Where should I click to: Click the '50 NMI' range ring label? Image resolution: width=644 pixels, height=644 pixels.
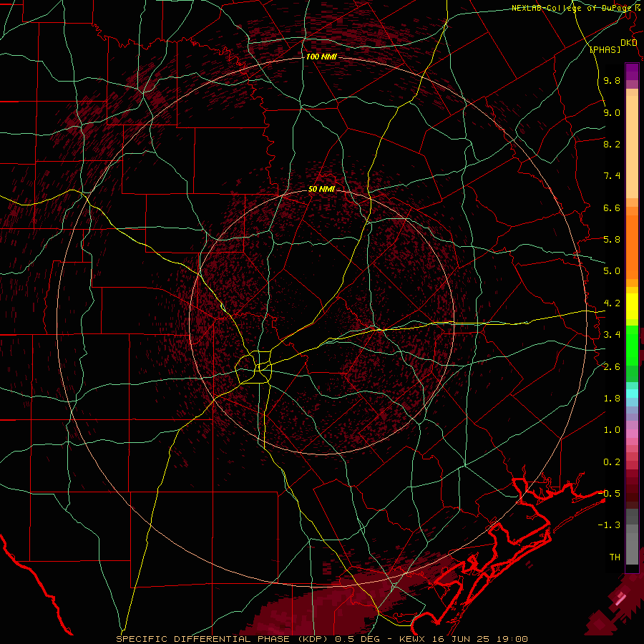tap(321, 189)
